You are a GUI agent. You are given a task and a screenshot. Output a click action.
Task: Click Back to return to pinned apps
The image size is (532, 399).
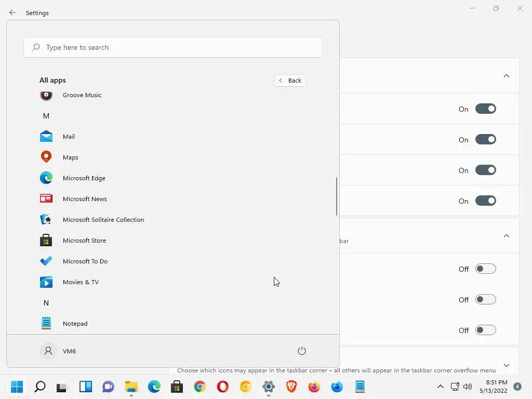click(x=290, y=81)
